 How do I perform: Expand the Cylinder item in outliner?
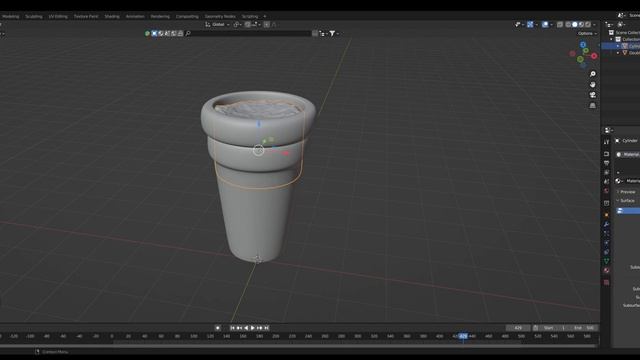tap(618, 46)
